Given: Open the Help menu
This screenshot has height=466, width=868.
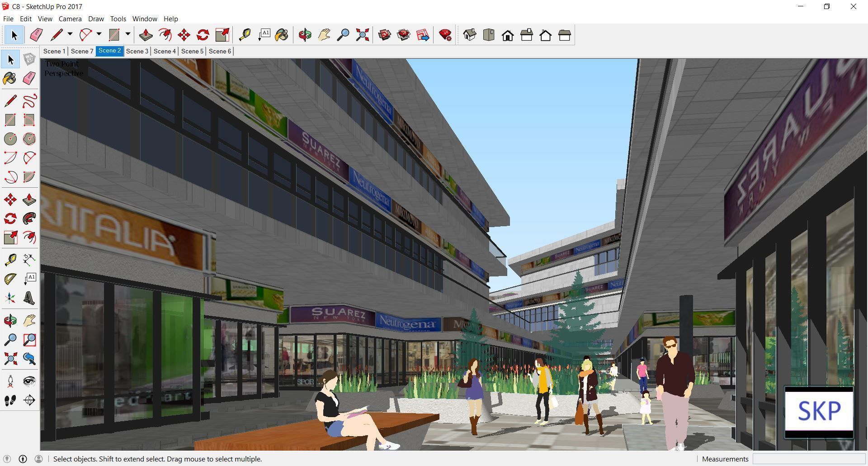Looking at the screenshot, I should coord(170,19).
